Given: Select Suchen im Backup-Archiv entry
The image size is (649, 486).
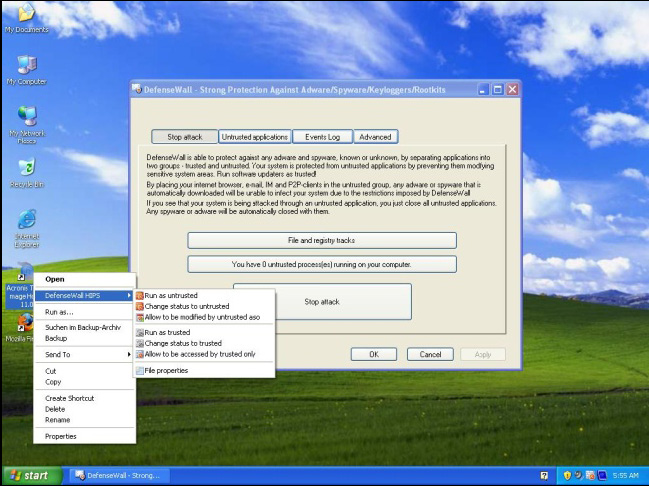Looking at the screenshot, I should (84, 327).
